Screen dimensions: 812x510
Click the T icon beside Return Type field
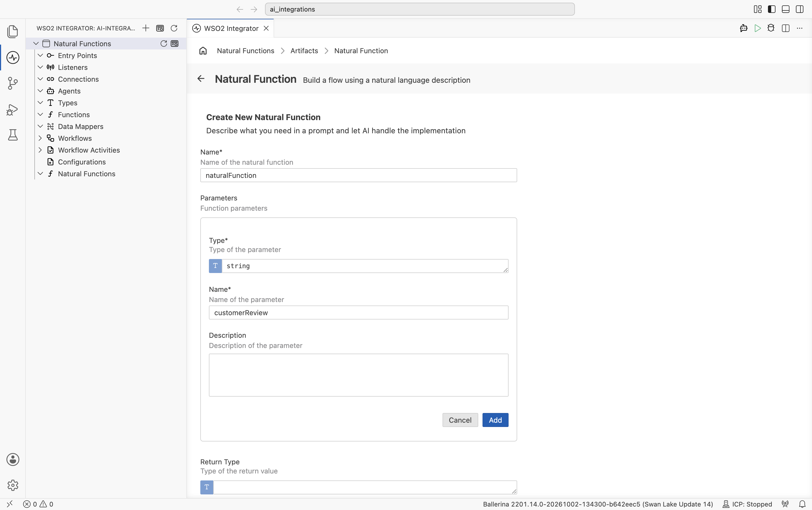(x=206, y=487)
